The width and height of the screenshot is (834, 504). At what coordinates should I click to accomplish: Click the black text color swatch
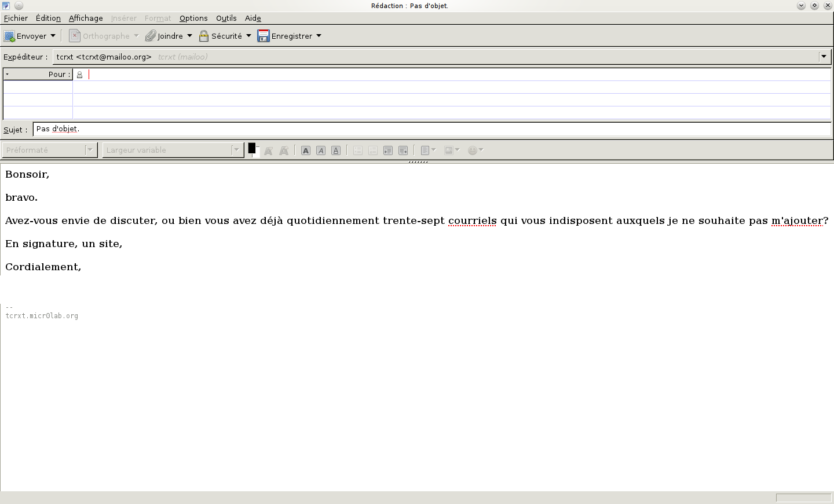252,148
